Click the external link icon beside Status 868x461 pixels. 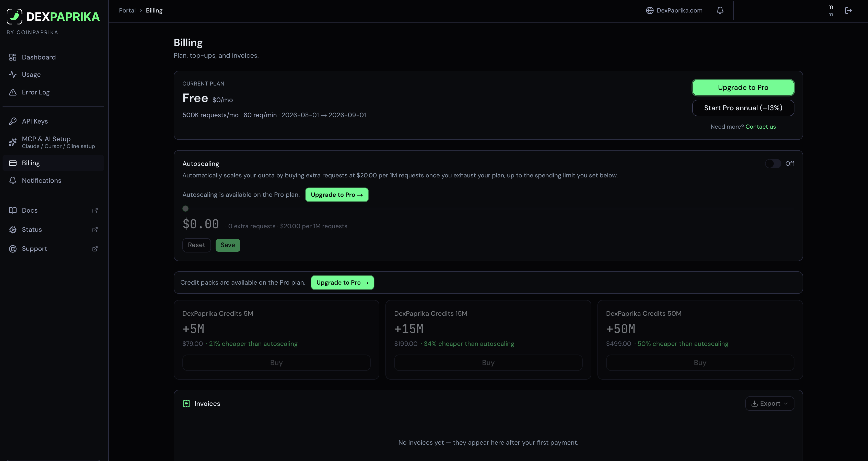pyautogui.click(x=95, y=230)
